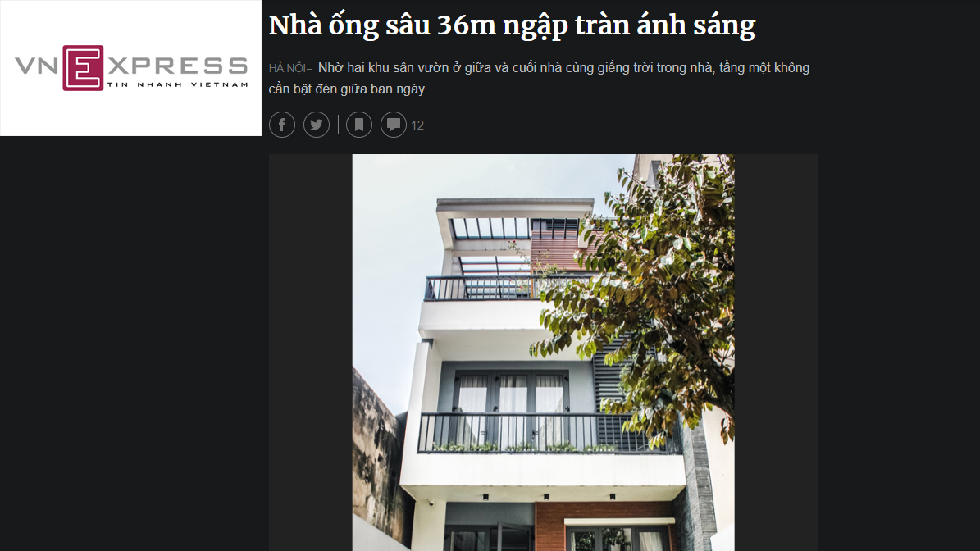Click the gray panel right of the photo

(777, 353)
